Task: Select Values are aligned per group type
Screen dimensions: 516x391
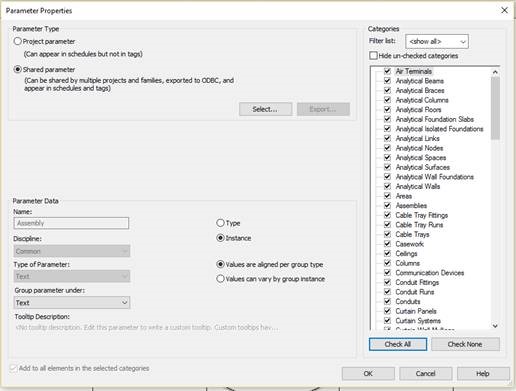Action: click(220, 264)
